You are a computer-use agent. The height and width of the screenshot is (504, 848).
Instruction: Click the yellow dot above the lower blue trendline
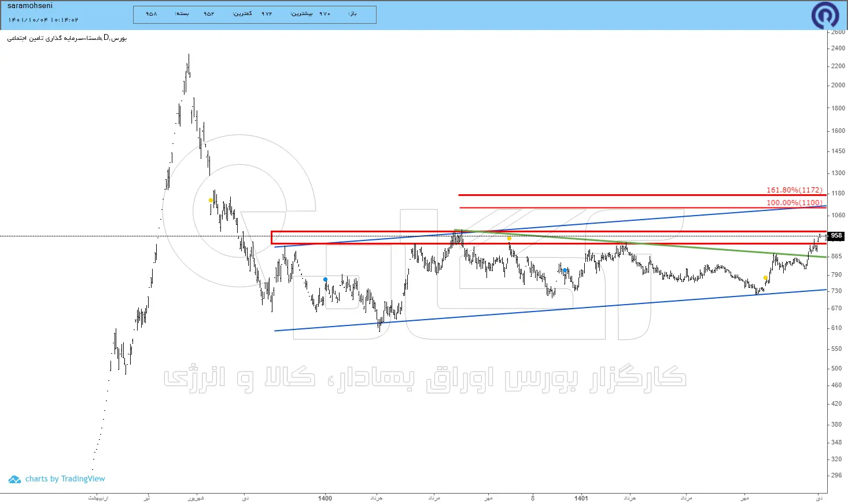tap(765, 278)
